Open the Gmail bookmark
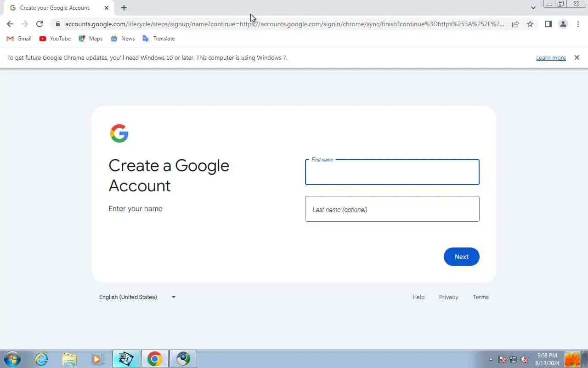 pos(19,39)
